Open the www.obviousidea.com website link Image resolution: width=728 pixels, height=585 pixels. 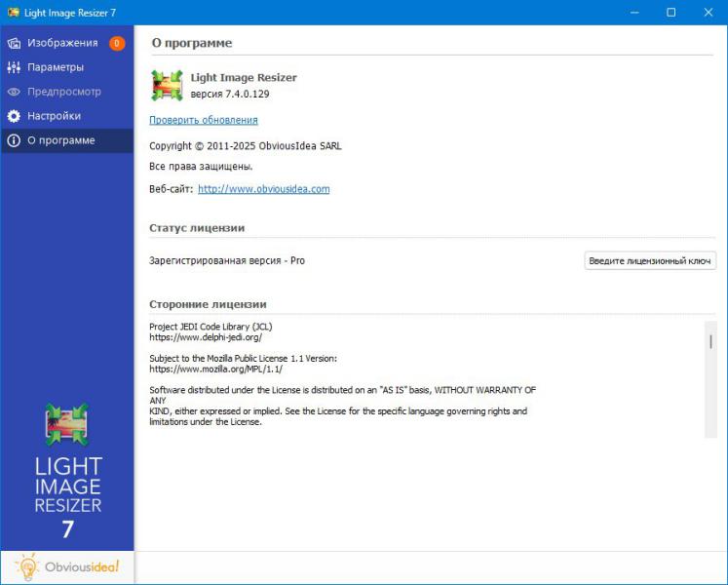click(x=263, y=189)
